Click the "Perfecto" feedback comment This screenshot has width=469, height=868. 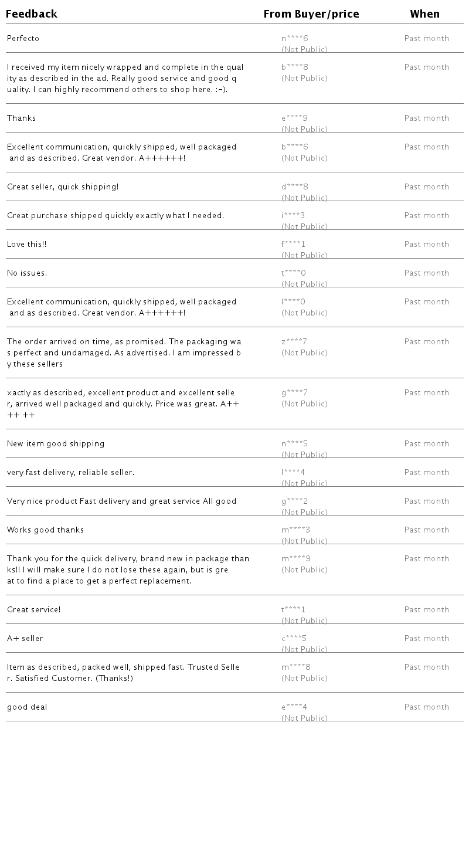23,39
